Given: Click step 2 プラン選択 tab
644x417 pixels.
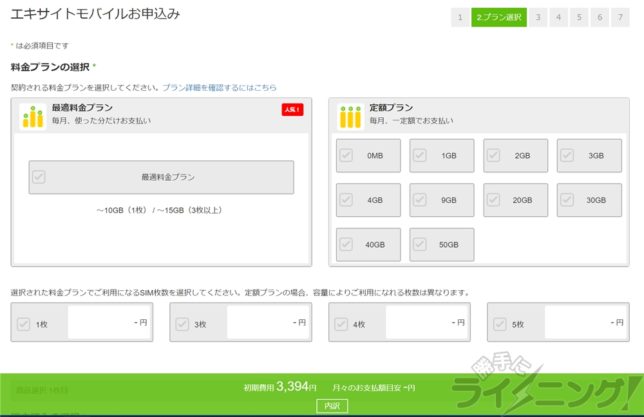Looking at the screenshot, I should coord(499,17).
